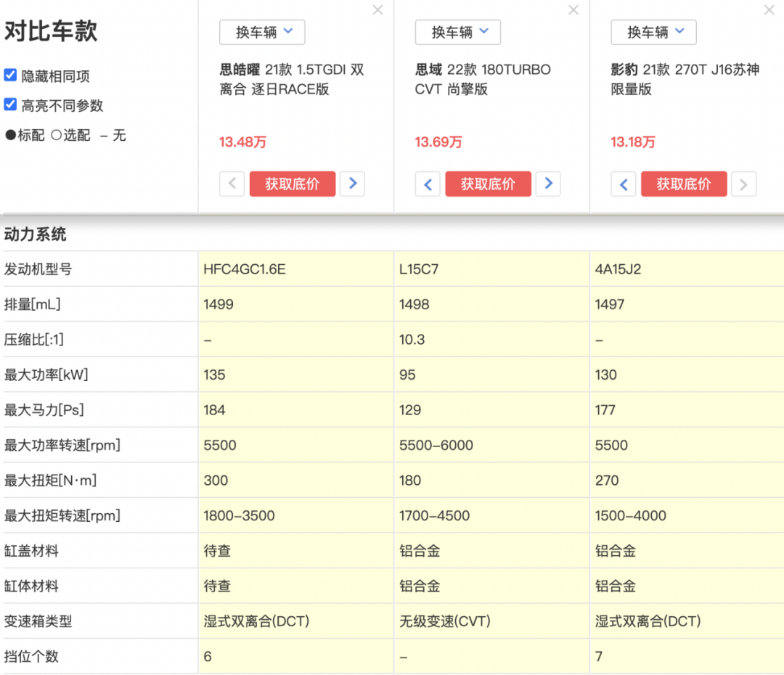Select the 13.69万 price text
784x675 pixels.
click(x=438, y=142)
